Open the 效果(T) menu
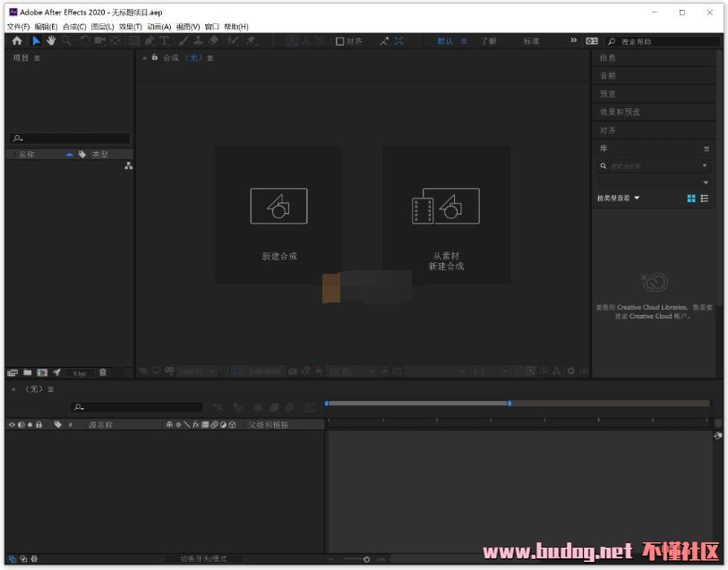Screen dimensions: 728x570 [131, 27]
